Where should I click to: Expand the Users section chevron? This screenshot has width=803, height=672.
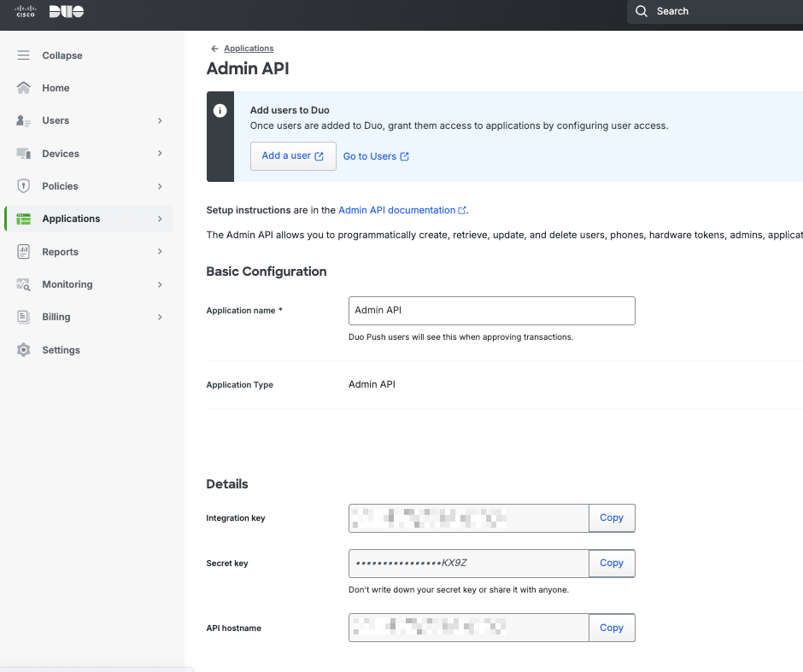(x=160, y=120)
